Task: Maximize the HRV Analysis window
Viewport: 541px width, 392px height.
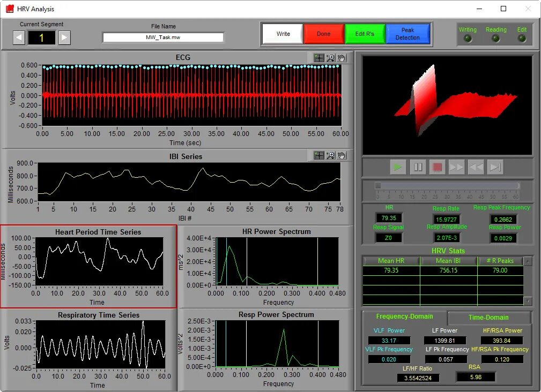Action: click(x=503, y=9)
